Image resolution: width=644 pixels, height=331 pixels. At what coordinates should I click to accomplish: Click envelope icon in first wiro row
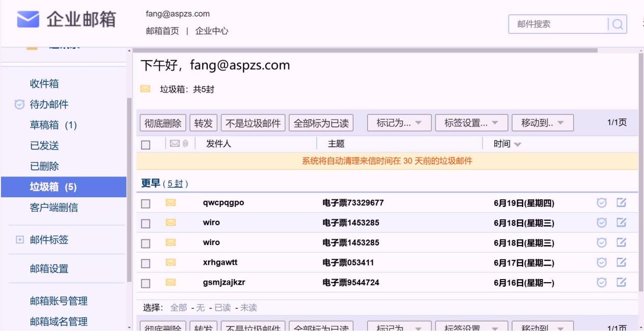(x=171, y=223)
